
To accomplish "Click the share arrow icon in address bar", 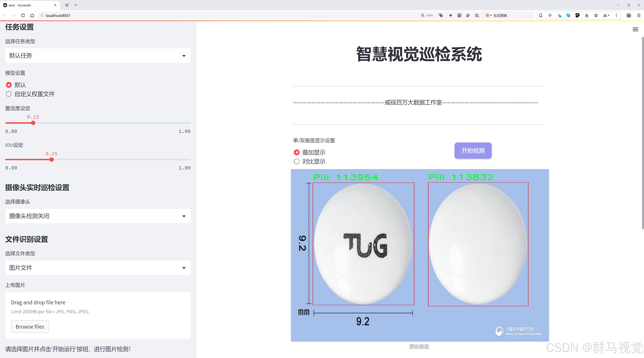I will click(x=468, y=16).
